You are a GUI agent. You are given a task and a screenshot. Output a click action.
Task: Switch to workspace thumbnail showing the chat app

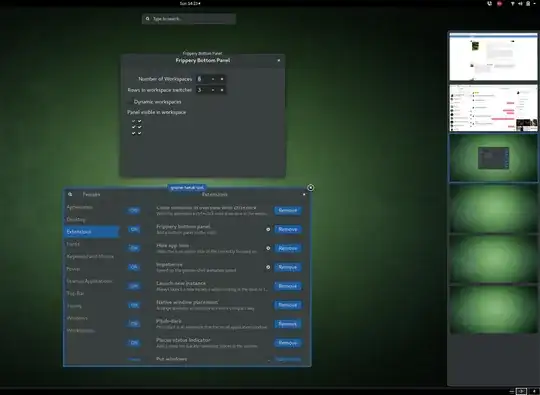coord(493,108)
